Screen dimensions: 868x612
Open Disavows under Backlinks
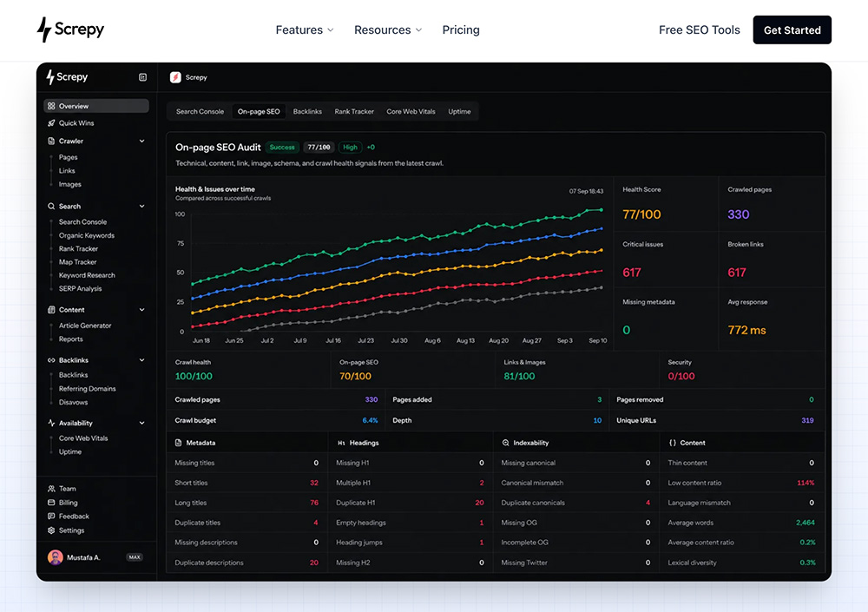coord(73,402)
